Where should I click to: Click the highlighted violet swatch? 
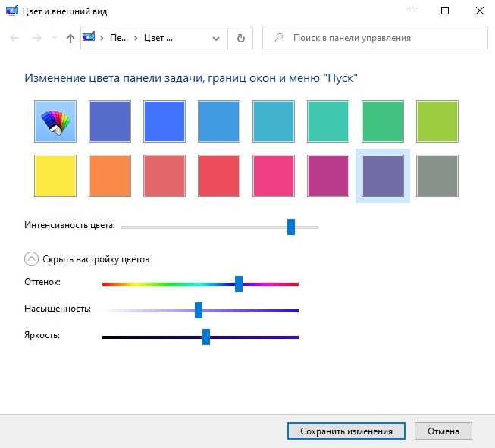pos(383,176)
